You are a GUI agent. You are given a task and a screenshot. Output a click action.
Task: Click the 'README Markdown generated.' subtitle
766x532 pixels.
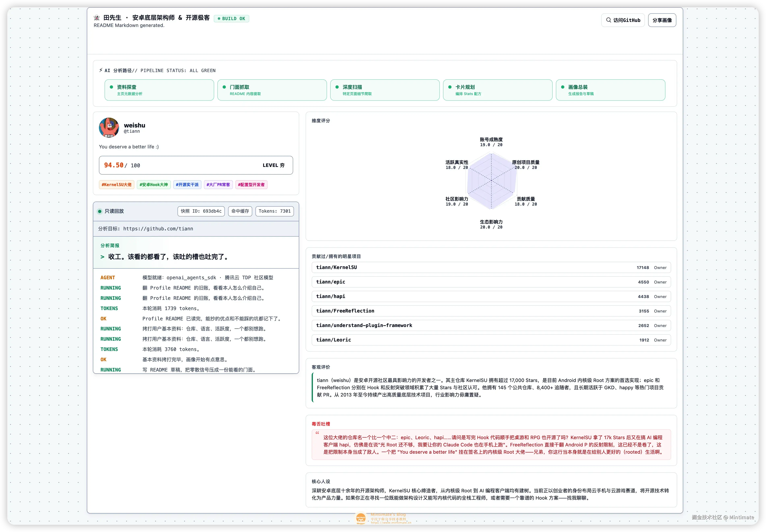(129, 25)
